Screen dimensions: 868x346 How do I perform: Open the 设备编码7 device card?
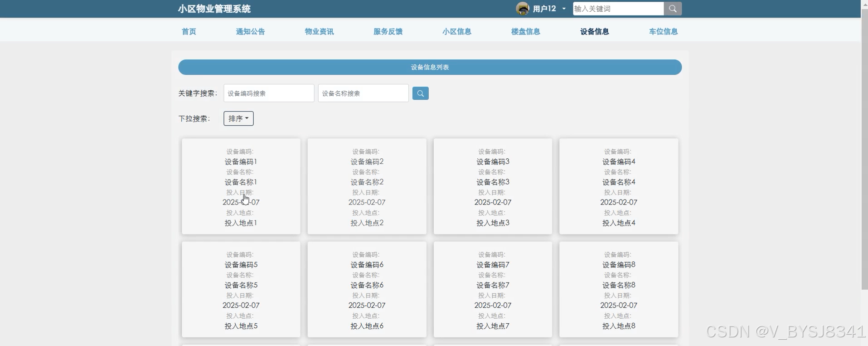[x=493, y=289]
